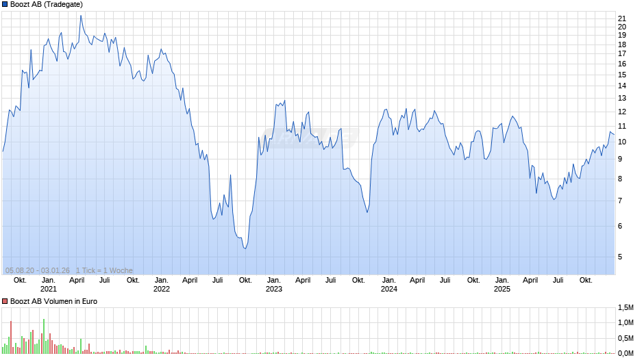Click the volume axis label 0,0M
This screenshot has height=360, width=644.
(626, 353)
